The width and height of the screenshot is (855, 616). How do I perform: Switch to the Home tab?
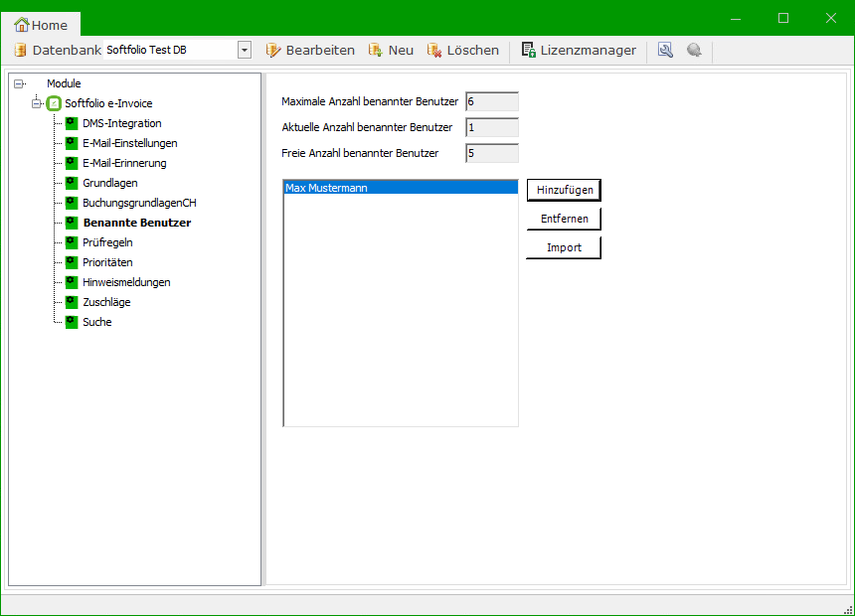click(x=42, y=25)
